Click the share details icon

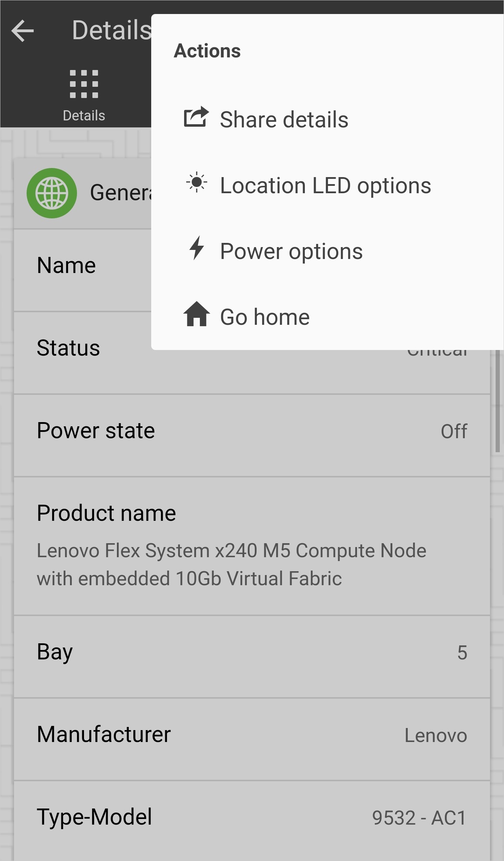[196, 118]
